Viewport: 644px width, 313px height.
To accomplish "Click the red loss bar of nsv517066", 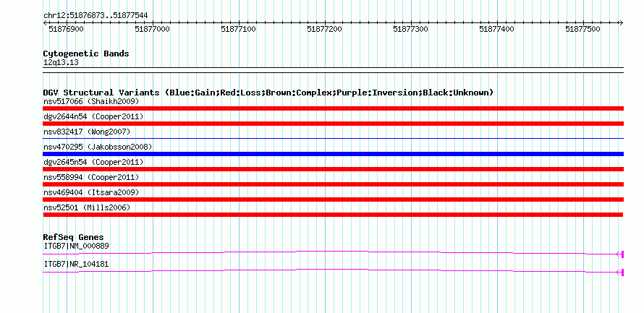I will [333, 108].
